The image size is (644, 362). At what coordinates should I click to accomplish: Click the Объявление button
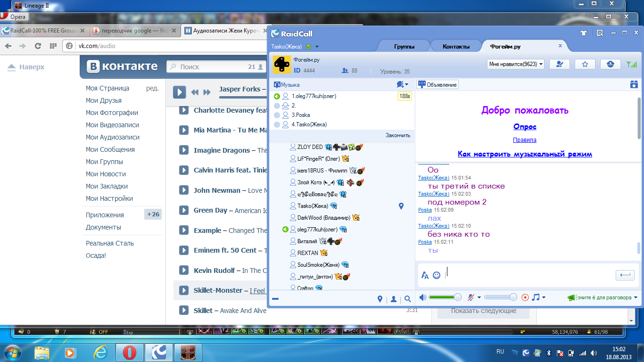(x=438, y=85)
